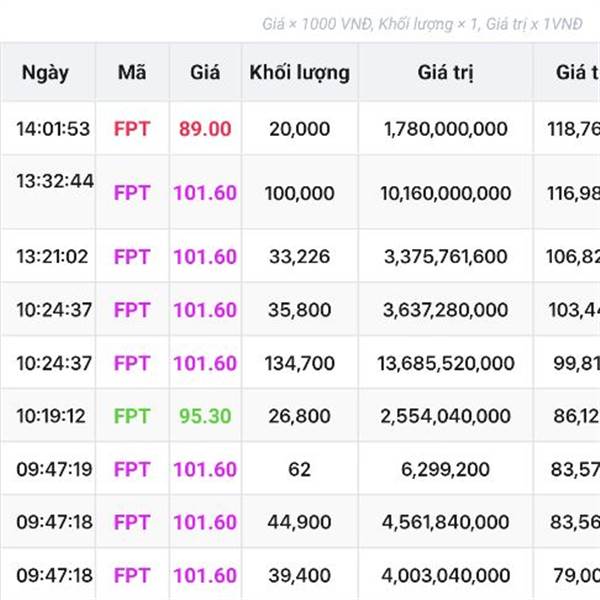This screenshot has height=600, width=600.
Task: Click the 4,003,040,000 value cell
Action: (446, 576)
